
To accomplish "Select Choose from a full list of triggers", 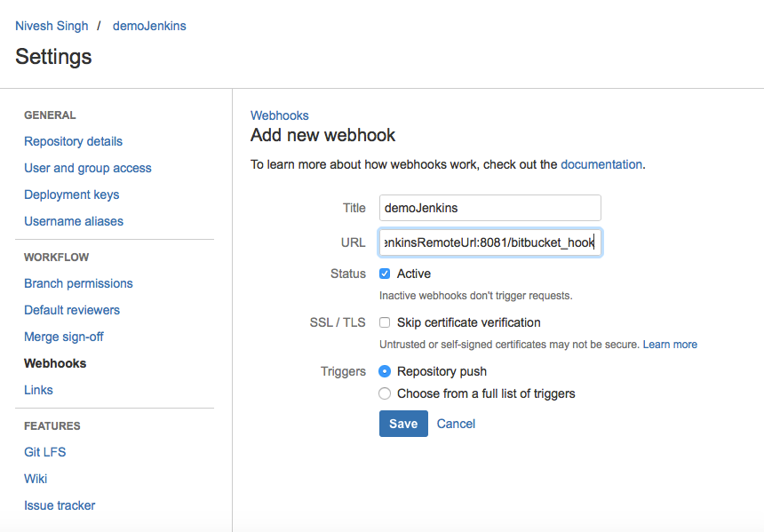I will click(x=385, y=393).
